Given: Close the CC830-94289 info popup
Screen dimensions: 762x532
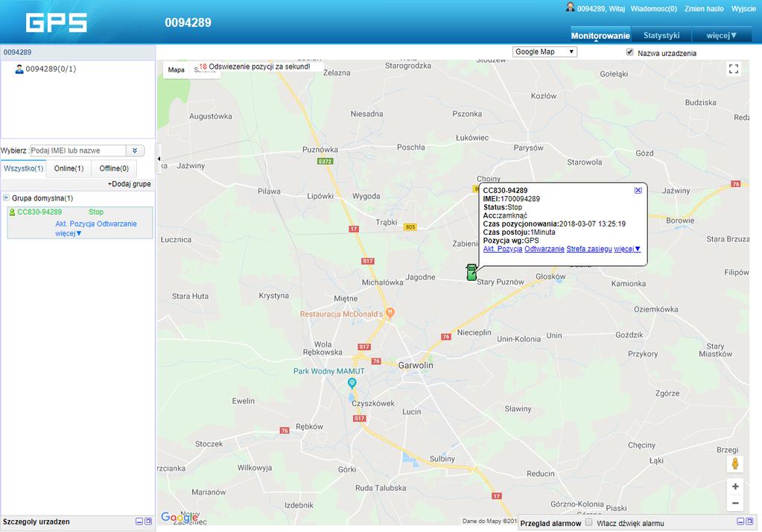Looking at the screenshot, I should [638, 190].
